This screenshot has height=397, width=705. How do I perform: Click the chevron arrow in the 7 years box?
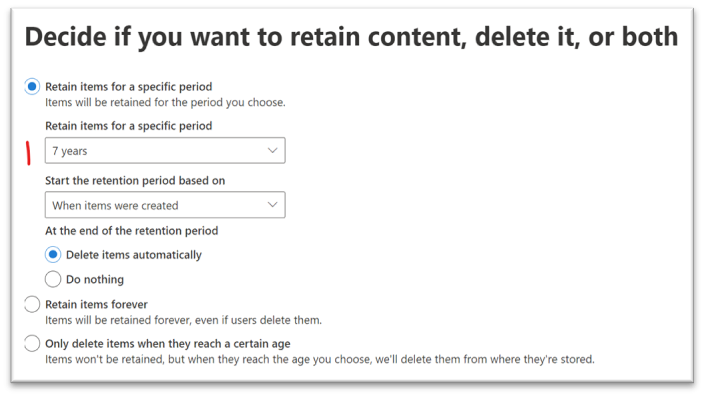click(x=272, y=150)
